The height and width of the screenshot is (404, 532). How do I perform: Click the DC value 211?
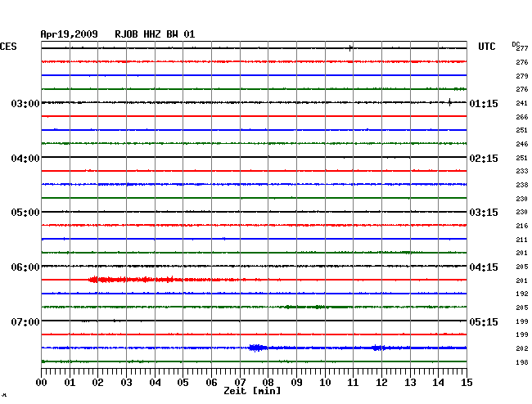click(522, 240)
